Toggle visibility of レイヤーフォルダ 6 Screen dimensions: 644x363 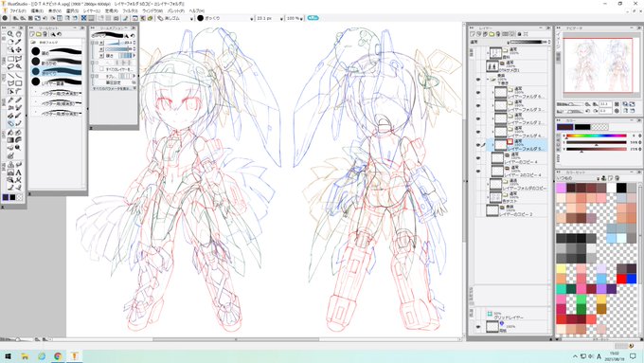click(478, 93)
